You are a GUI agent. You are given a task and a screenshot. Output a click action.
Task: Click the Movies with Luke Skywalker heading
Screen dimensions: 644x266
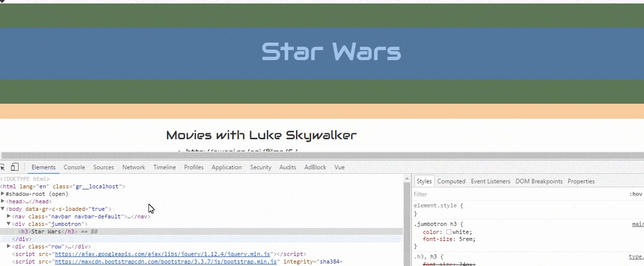tap(261, 135)
